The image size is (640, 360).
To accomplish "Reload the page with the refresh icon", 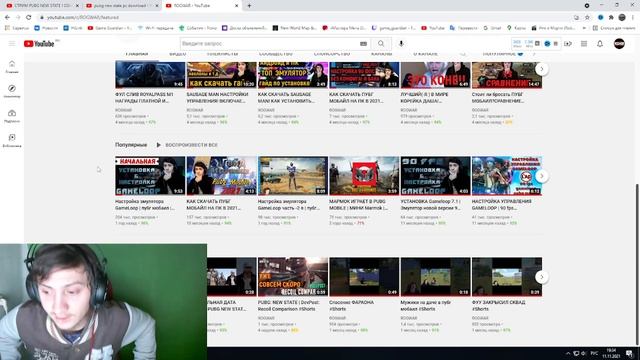I will click(x=29, y=18).
